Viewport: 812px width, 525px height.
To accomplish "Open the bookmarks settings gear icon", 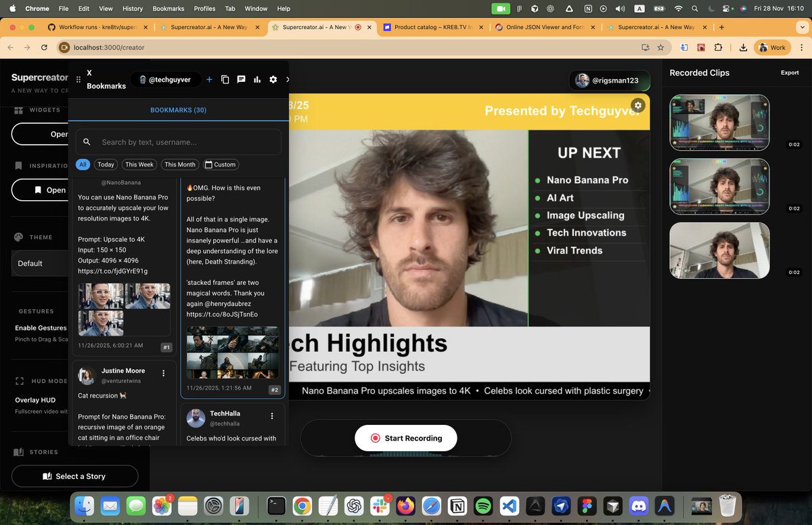I will (x=273, y=79).
